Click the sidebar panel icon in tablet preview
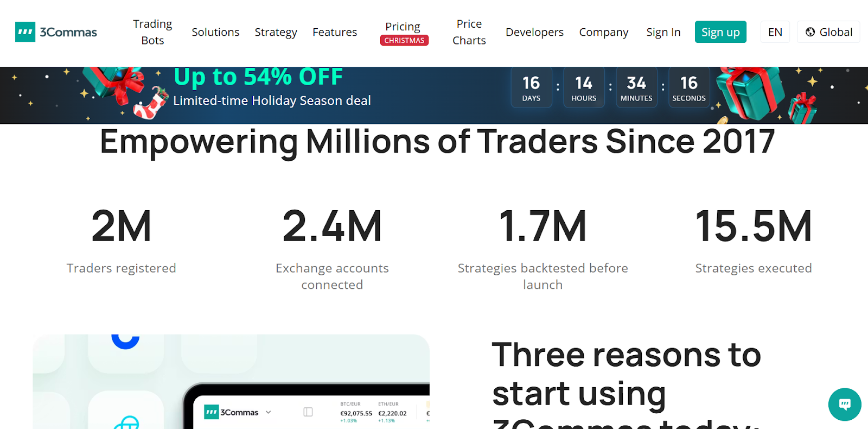The width and height of the screenshot is (868, 429). point(308,412)
